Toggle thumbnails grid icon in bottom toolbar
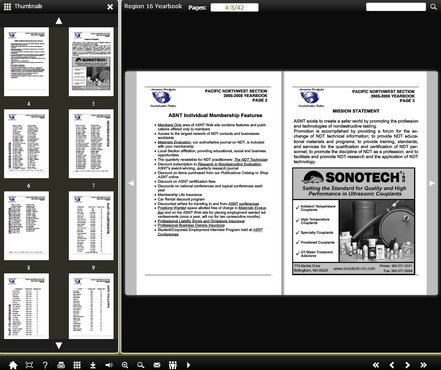Viewport: 441px width, 370px height. point(77,365)
